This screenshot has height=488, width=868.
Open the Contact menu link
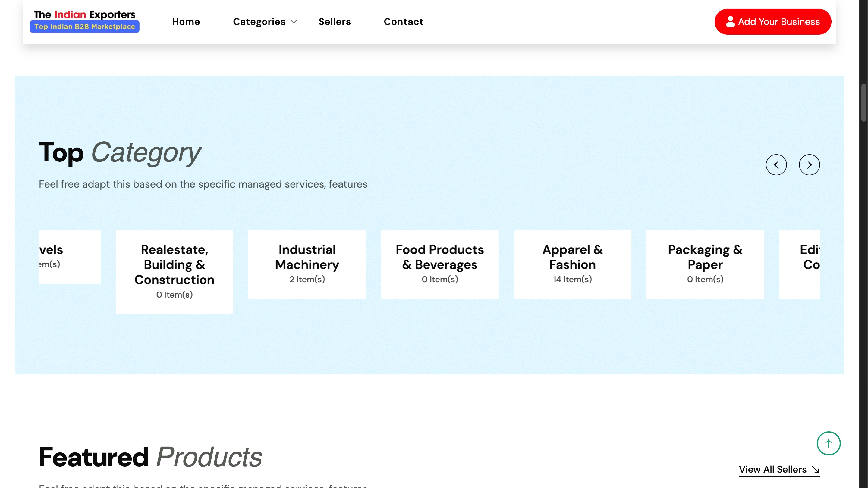coord(403,22)
